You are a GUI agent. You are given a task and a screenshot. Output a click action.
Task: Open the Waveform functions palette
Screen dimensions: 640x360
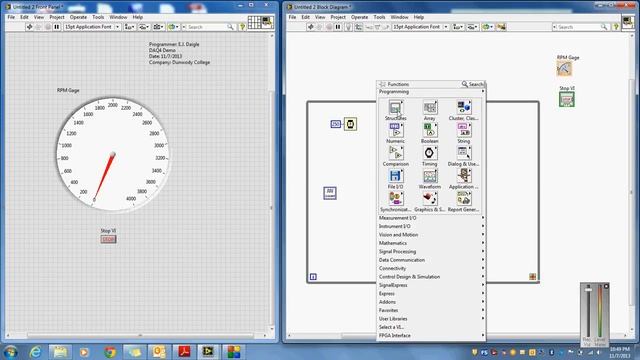click(x=429, y=176)
